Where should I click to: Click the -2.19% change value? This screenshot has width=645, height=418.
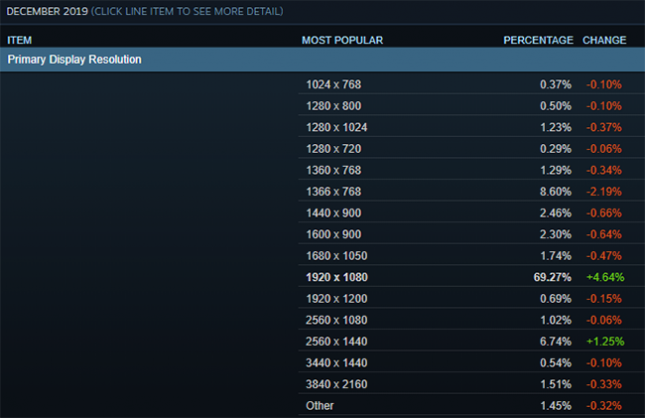click(x=604, y=192)
